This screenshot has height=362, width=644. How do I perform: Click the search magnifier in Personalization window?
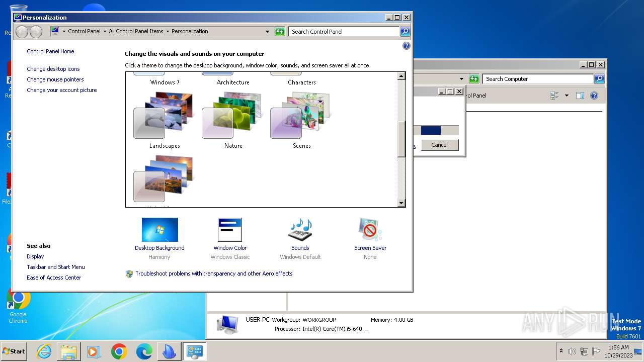[x=405, y=31]
